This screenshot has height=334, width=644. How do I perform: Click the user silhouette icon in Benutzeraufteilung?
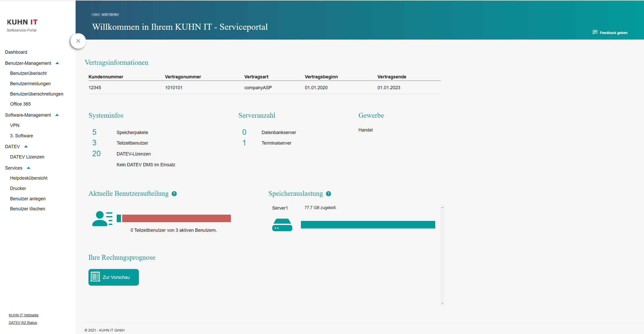(102, 219)
